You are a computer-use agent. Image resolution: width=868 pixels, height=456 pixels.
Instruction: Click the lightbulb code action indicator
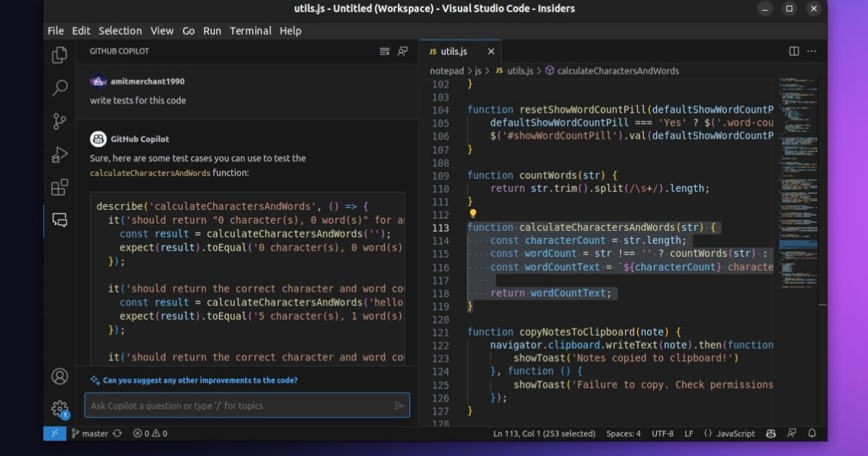(x=474, y=213)
